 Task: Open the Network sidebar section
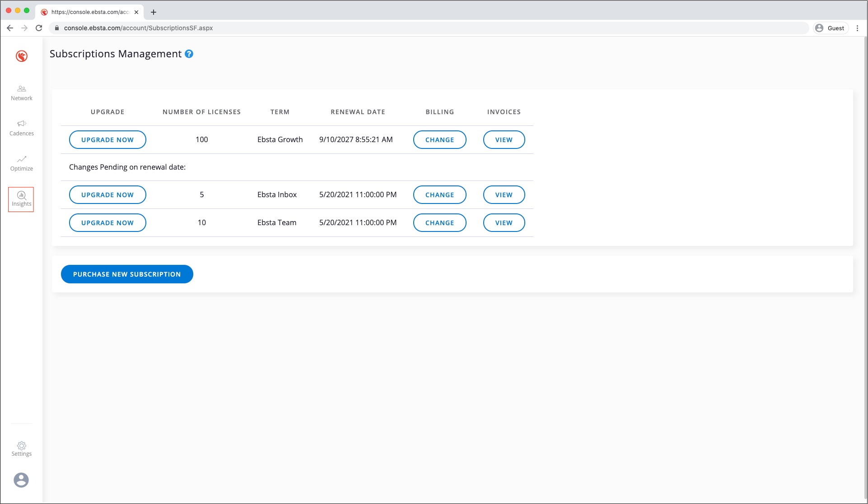pyautogui.click(x=22, y=93)
